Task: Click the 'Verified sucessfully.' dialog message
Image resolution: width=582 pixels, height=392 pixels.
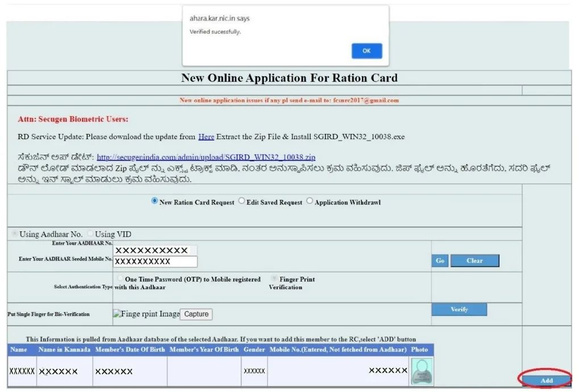Action: click(215, 32)
